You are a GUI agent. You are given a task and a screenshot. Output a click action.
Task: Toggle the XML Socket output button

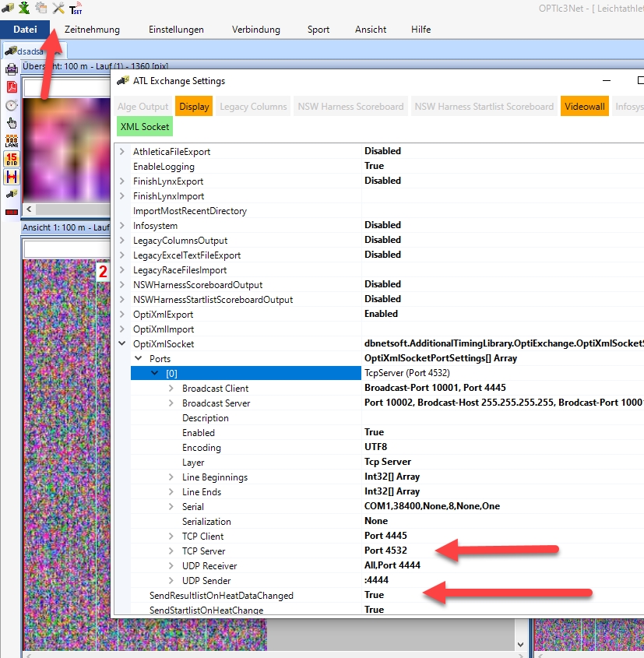[145, 126]
